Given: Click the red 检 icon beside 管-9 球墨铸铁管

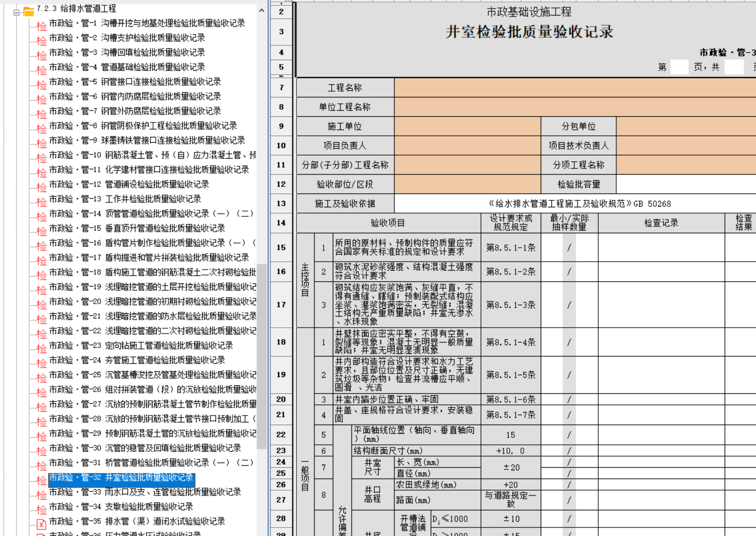Looking at the screenshot, I should (42, 143).
